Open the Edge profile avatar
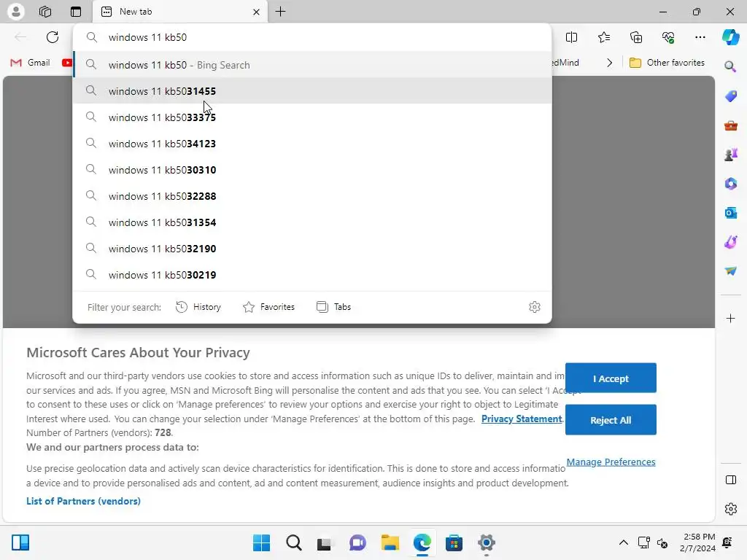The image size is (747, 560). coord(16,12)
